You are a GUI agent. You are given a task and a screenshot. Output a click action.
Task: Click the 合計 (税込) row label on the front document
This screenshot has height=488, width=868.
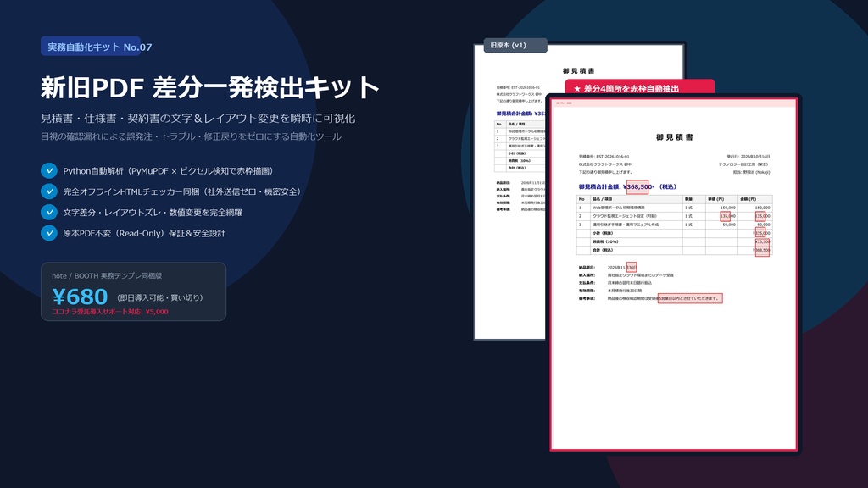pyautogui.click(x=603, y=250)
